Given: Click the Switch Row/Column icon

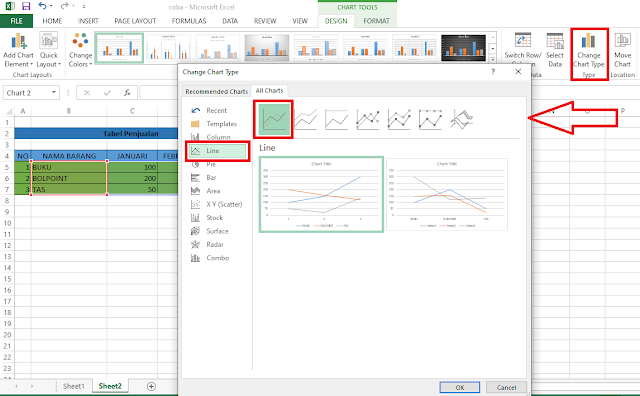Looking at the screenshot, I should pos(522,40).
